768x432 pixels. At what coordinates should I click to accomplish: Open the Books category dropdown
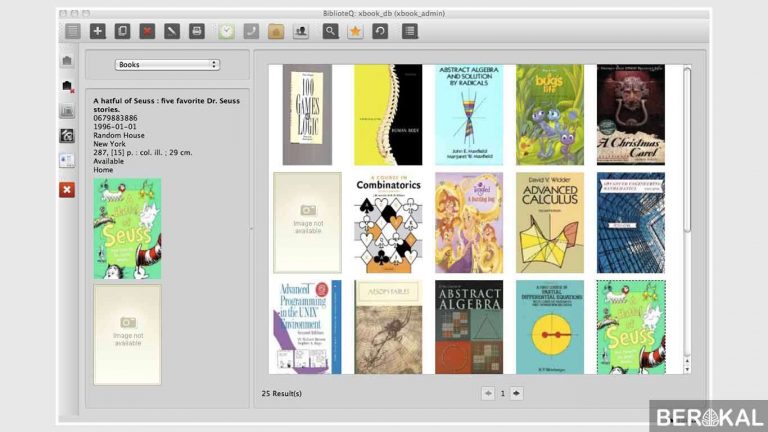167,65
